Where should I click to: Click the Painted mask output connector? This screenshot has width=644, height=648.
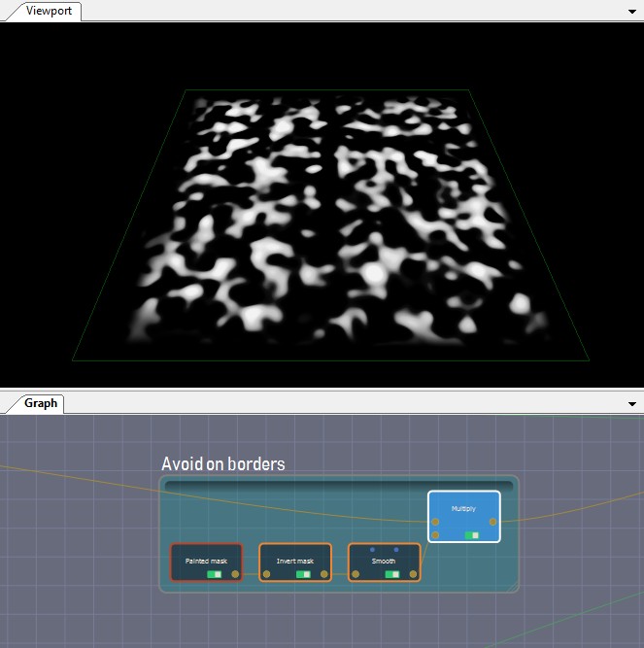(x=235, y=574)
